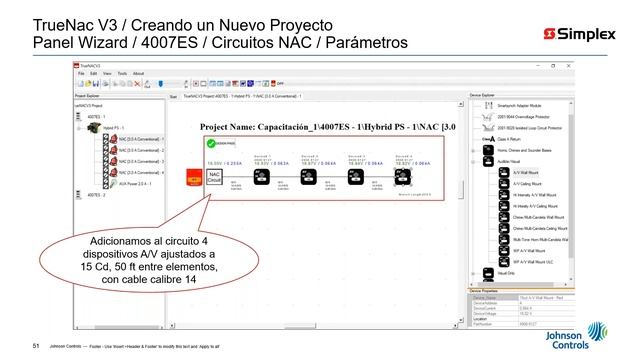Image resolution: width=640 pixels, height=360 pixels.
Task: Click the canvas horizontal scrollbar thumb
Action: click(x=300, y=326)
